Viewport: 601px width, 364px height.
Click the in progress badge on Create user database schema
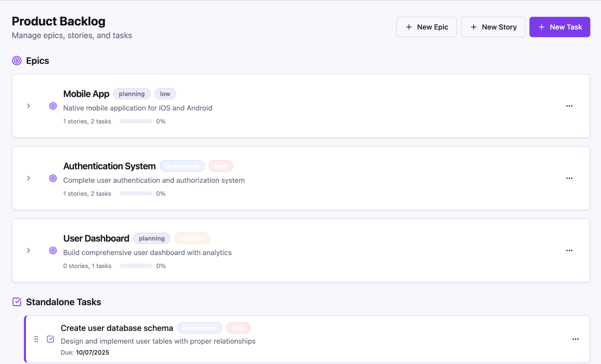[200, 328]
